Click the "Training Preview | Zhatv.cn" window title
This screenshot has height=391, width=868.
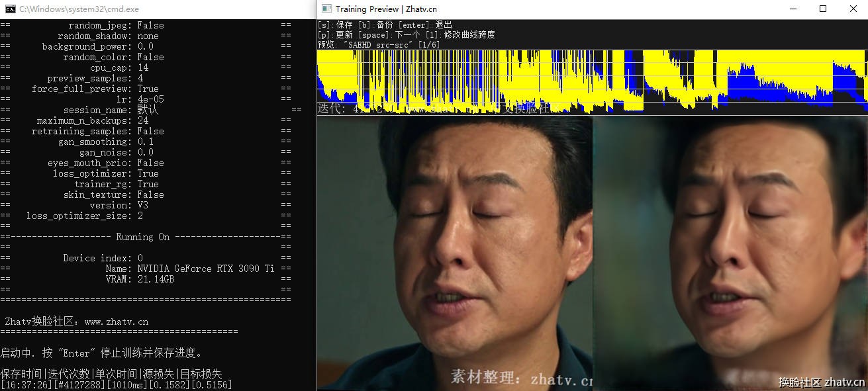(386, 9)
